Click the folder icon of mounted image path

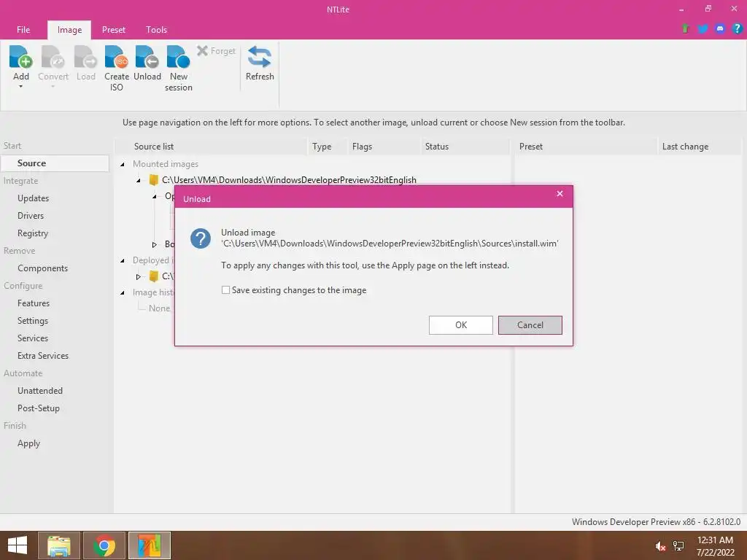153,179
